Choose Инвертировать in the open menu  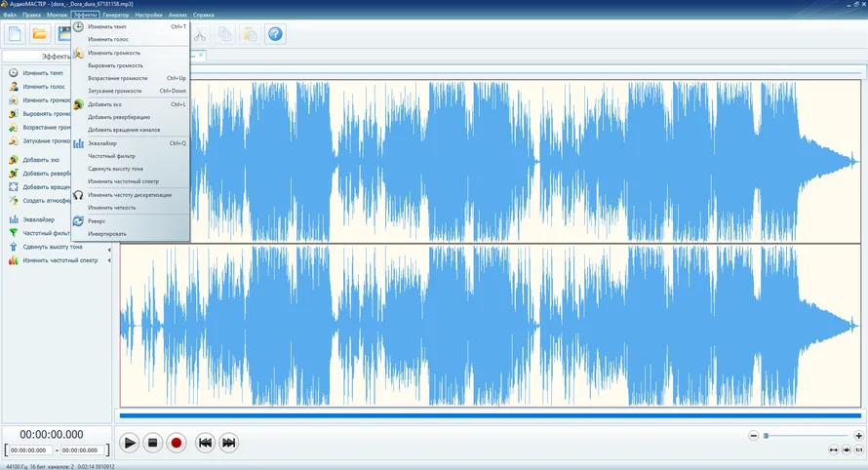pyautogui.click(x=106, y=234)
